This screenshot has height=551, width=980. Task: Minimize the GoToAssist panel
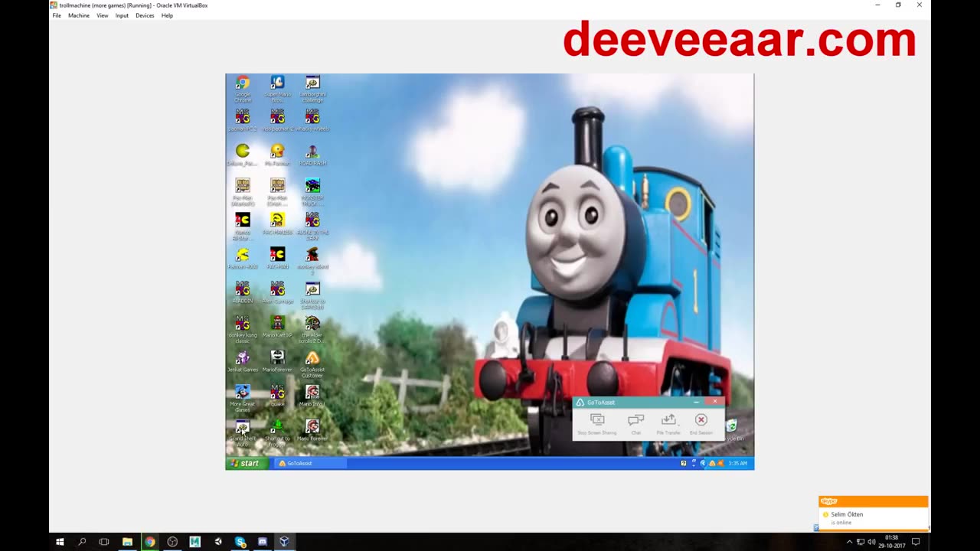point(696,402)
